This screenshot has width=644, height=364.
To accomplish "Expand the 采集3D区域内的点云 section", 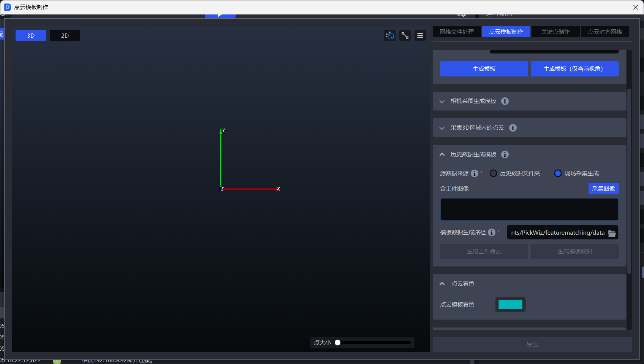I will tap(442, 128).
